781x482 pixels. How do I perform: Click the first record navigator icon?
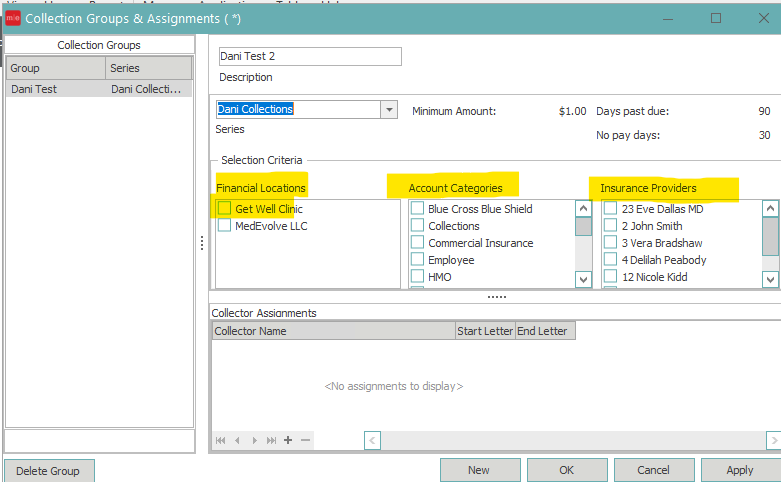(222, 440)
